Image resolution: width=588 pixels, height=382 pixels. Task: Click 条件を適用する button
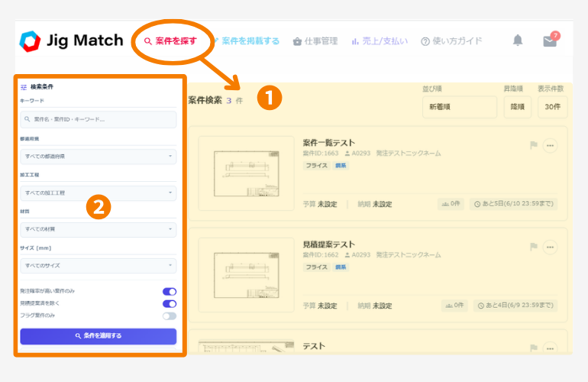[99, 336]
